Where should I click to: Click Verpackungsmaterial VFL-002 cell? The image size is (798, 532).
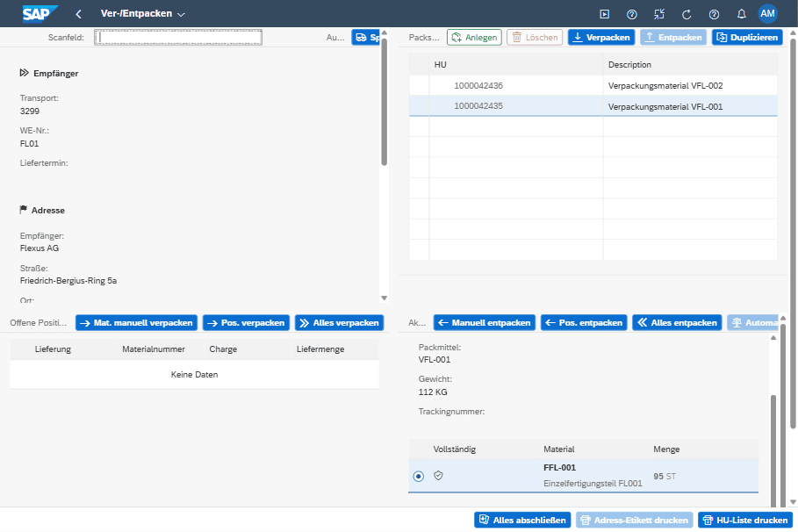coord(665,85)
